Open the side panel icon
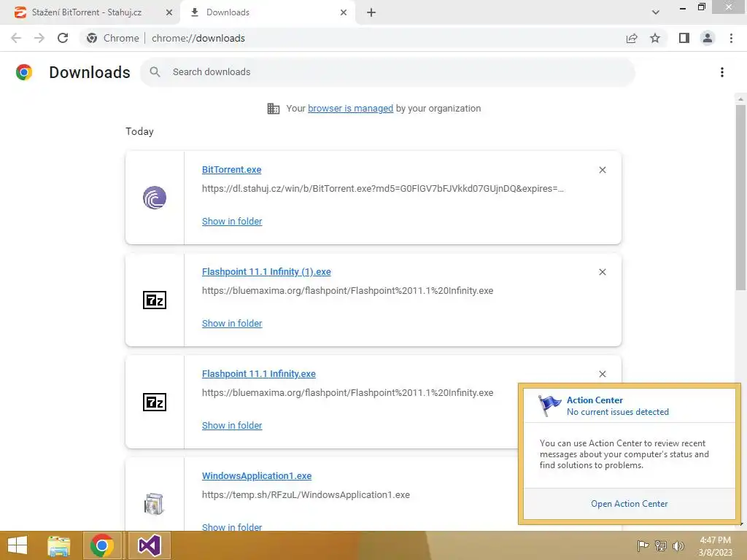 click(x=684, y=38)
